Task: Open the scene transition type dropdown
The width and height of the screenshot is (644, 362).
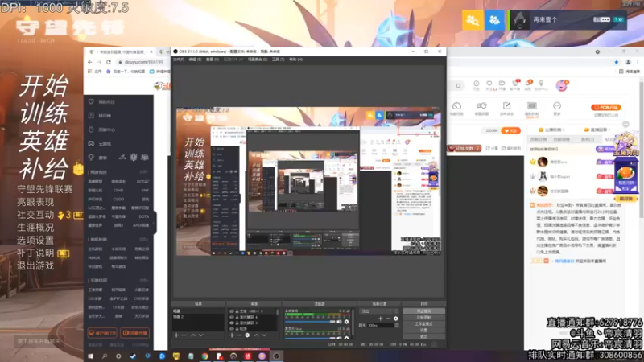Action: pos(379,311)
